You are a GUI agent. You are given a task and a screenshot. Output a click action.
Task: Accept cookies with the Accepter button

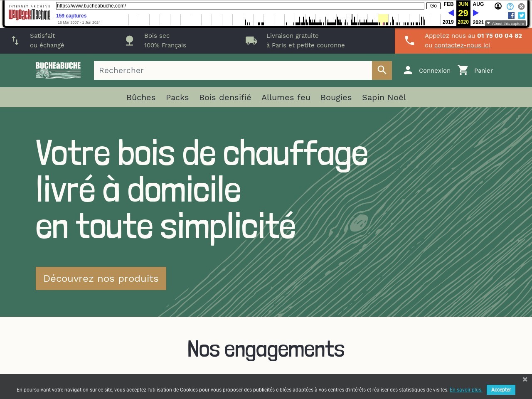point(501,390)
